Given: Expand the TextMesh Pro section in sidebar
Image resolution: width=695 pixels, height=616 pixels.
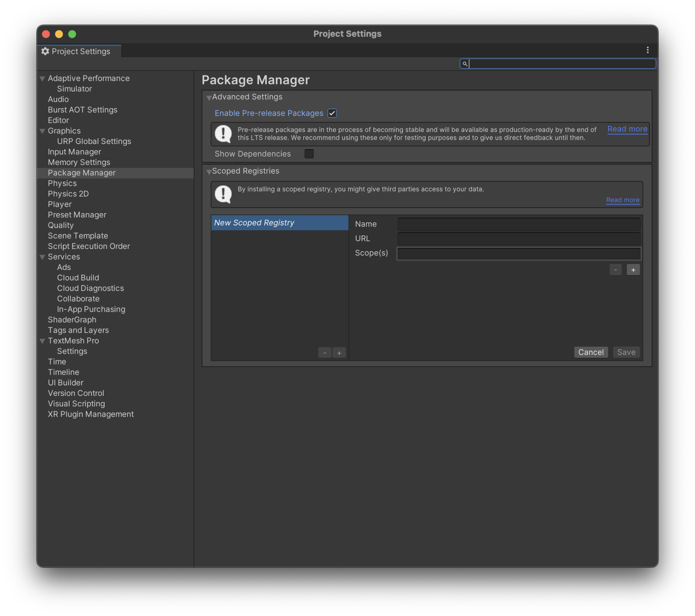Looking at the screenshot, I should [43, 341].
